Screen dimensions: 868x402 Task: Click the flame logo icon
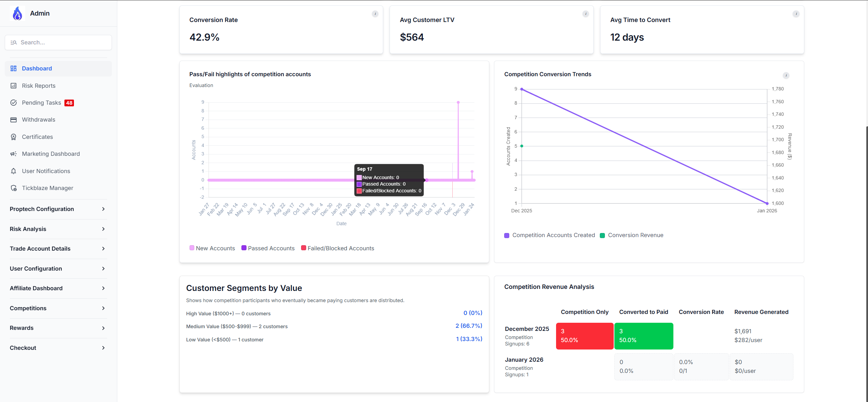coord(17,14)
